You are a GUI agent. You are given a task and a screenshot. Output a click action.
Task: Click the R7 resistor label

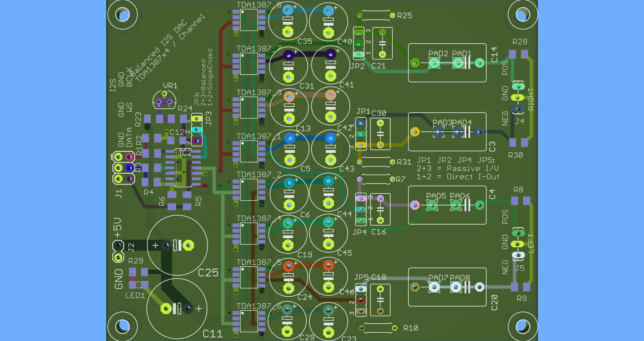[400, 179]
